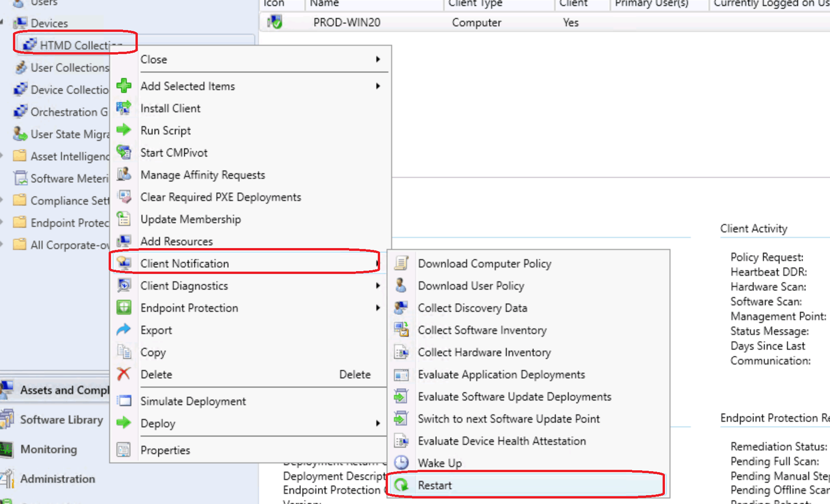Click the Add Selected Items plus icon
Viewport: 830px width, 504px height.
[x=123, y=86]
